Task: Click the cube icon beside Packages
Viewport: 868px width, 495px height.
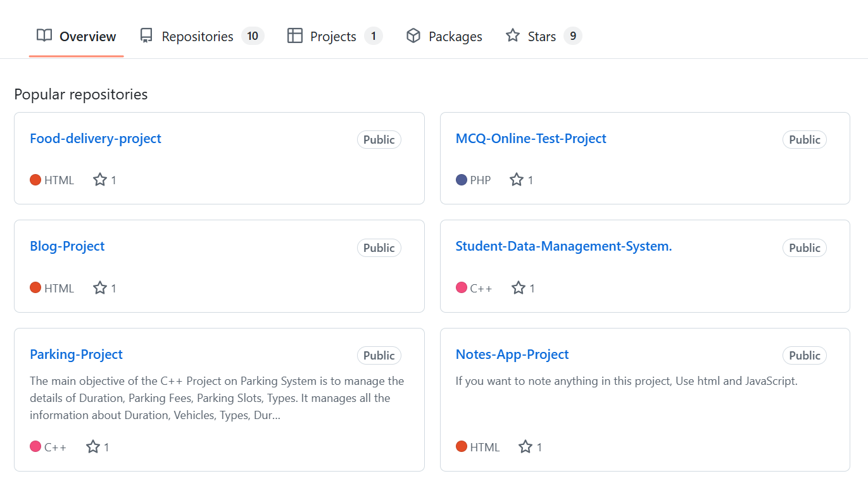Action: tap(413, 36)
